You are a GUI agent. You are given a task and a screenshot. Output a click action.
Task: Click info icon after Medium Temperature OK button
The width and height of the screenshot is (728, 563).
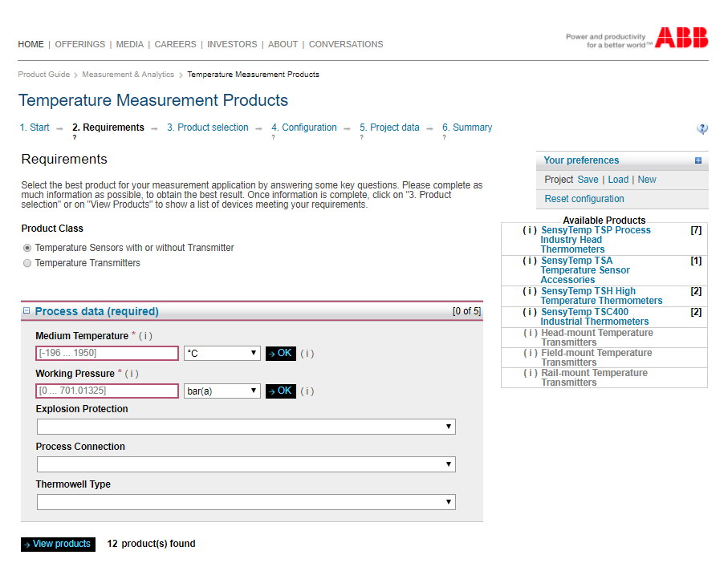click(x=307, y=354)
